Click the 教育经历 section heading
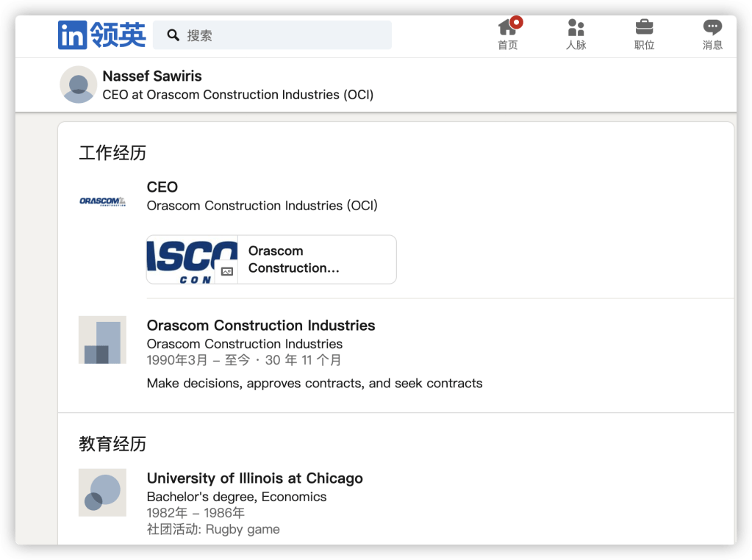 [x=112, y=444]
